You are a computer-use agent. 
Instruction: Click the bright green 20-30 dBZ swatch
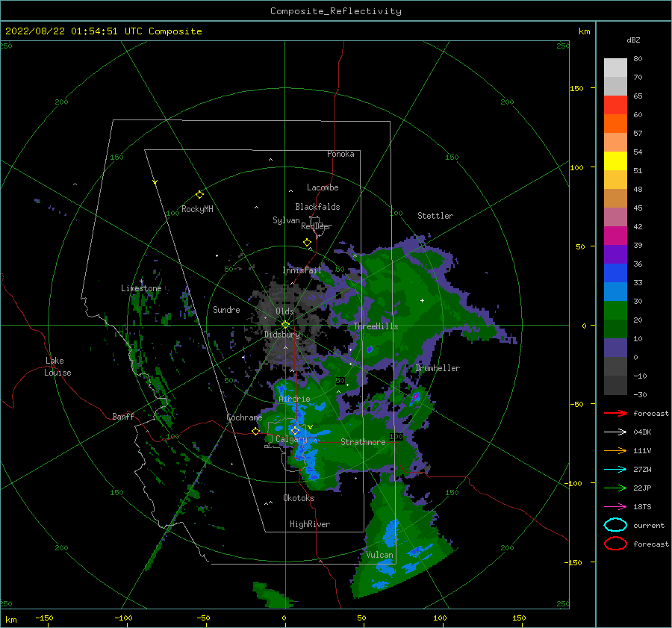[615, 311]
